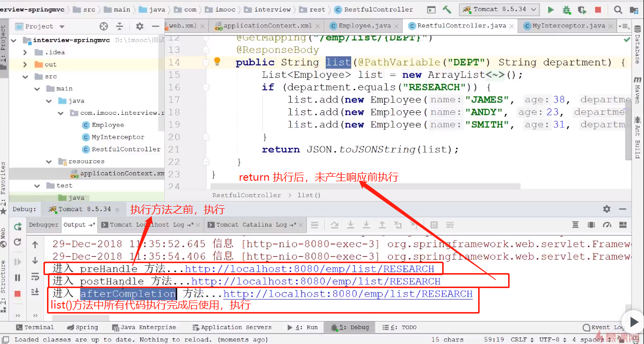Start debugging with the bug icon
644x344 pixels.
pyautogui.click(x=566, y=9)
